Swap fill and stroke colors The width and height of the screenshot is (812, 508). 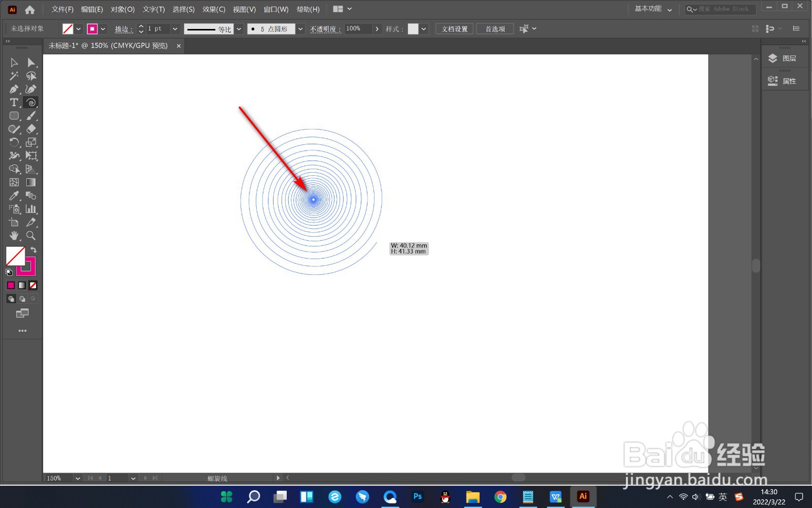point(33,249)
